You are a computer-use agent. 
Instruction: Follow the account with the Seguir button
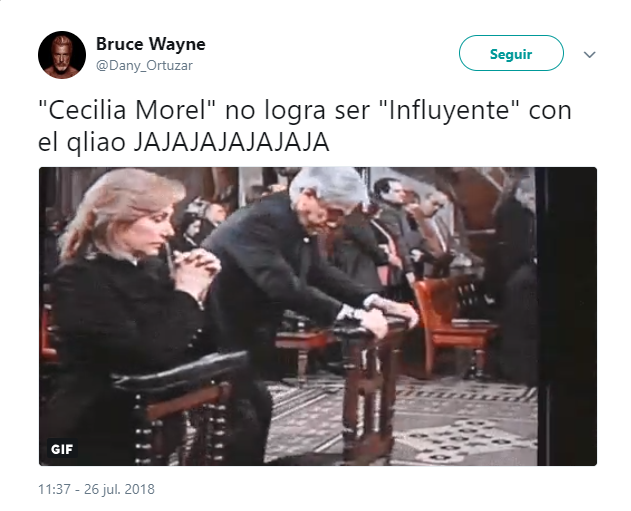click(x=511, y=53)
